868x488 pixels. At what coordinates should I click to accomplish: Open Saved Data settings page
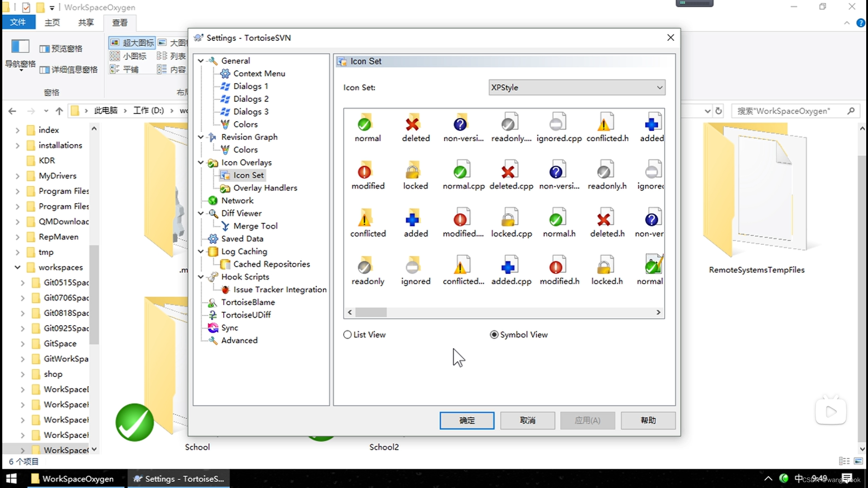tap(242, 238)
